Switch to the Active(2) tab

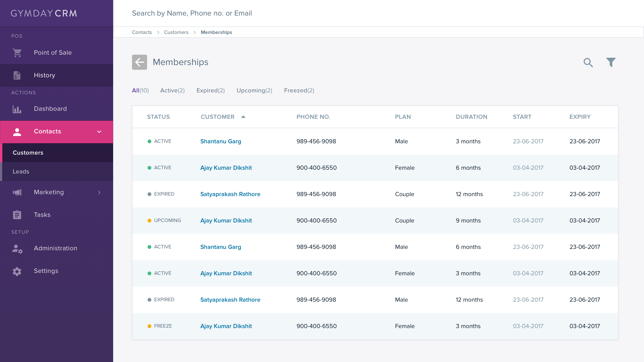point(173,90)
